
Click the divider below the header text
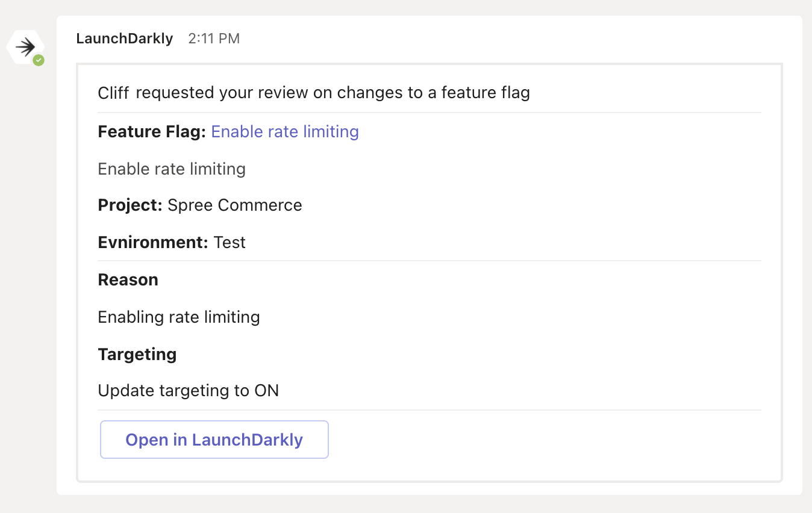click(x=429, y=111)
